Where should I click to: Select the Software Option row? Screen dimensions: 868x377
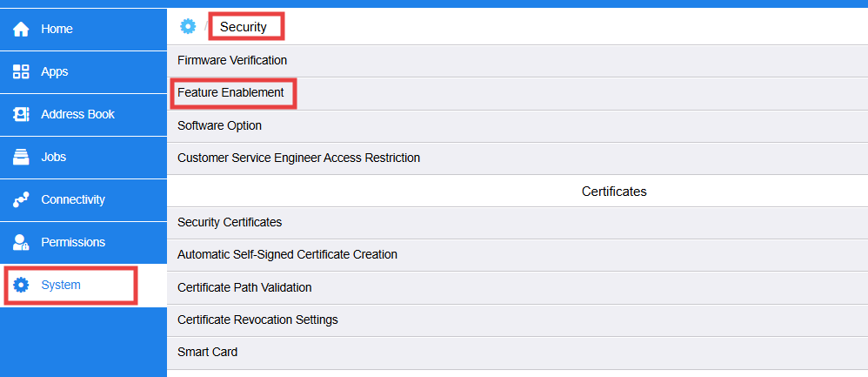point(219,125)
